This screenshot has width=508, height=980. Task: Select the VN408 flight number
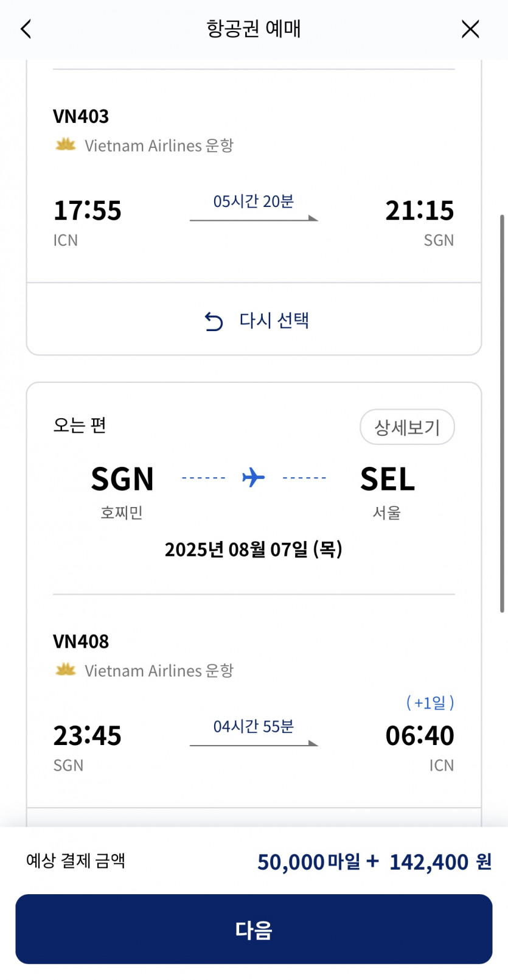coord(81,641)
